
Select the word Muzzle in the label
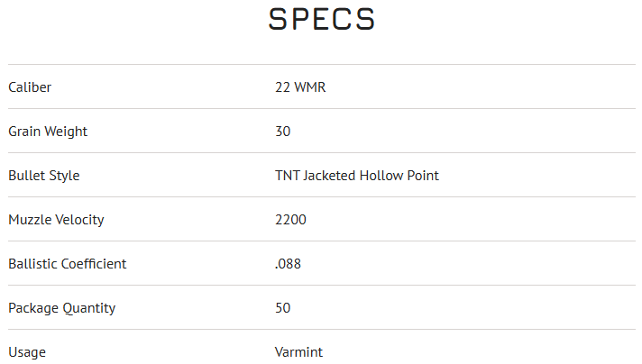[x=29, y=220]
